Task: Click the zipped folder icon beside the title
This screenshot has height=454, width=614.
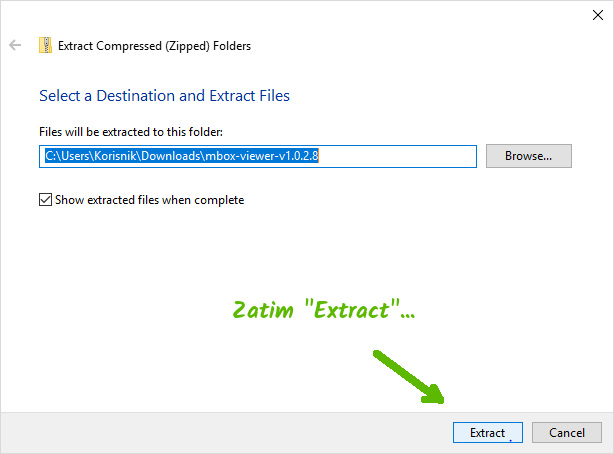Action: (x=45, y=45)
